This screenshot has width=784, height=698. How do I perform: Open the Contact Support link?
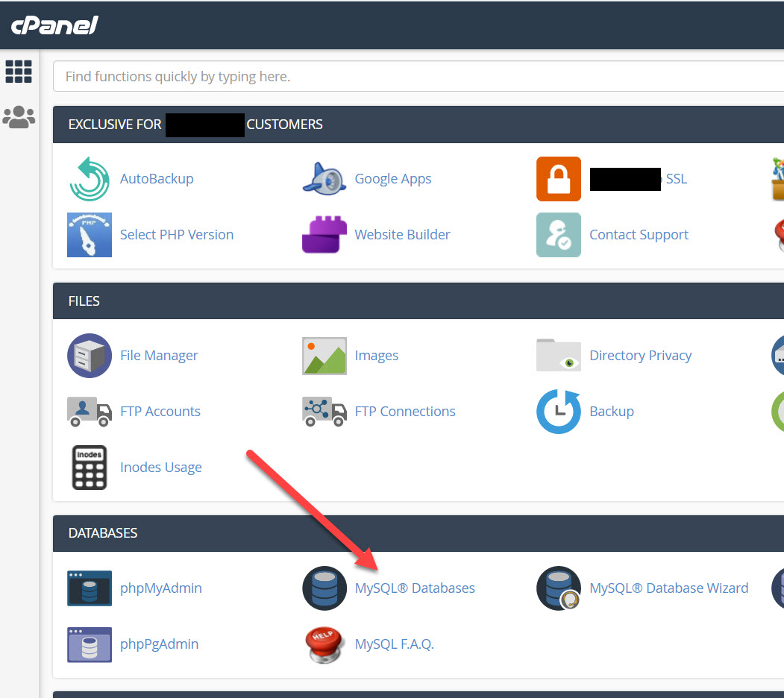pos(639,235)
